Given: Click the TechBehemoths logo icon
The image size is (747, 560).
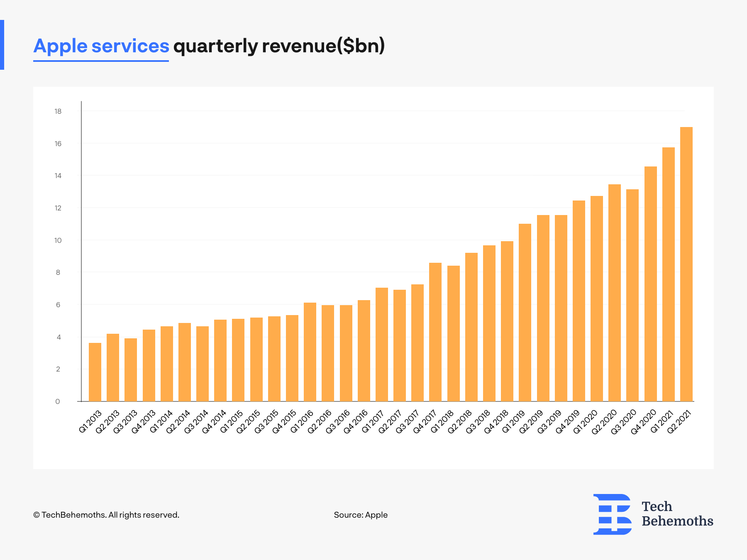Looking at the screenshot, I should click(x=613, y=514).
